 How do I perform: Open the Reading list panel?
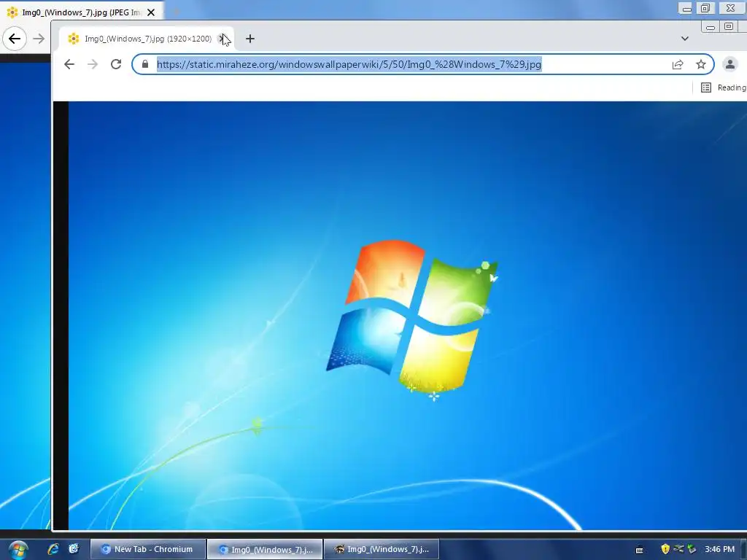pyautogui.click(x=723, y=87)
